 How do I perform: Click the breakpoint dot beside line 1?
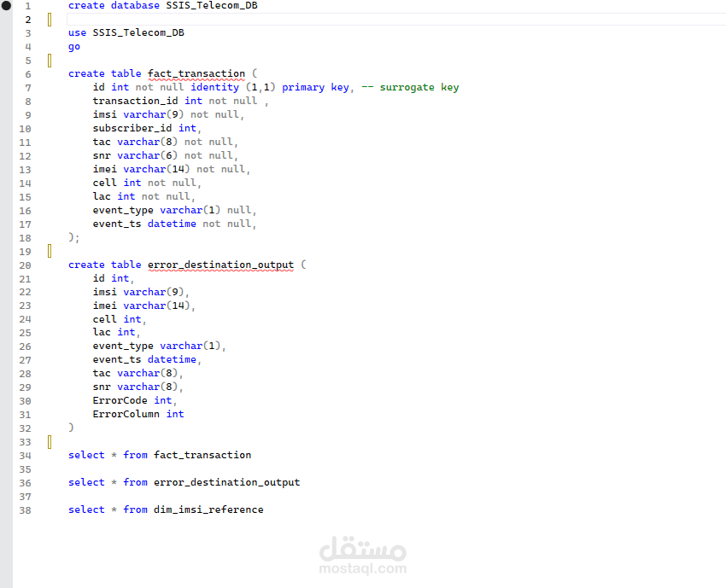coord(6,6)
